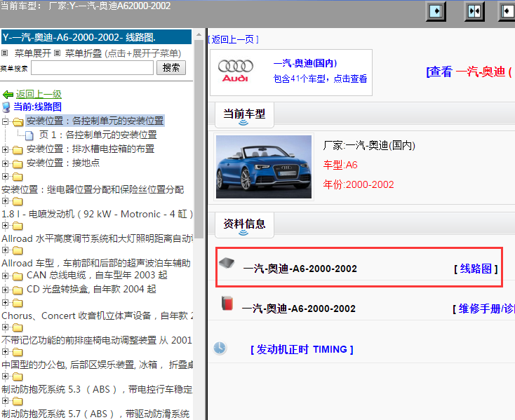The height and width of the screenshot is (420, 515).
Task: Click the [返回上一页] link
Action: tap(233, 40)
